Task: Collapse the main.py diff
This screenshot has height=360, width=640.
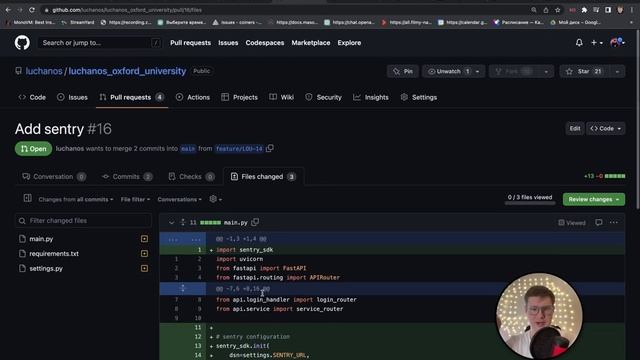Action: (171, 222)
